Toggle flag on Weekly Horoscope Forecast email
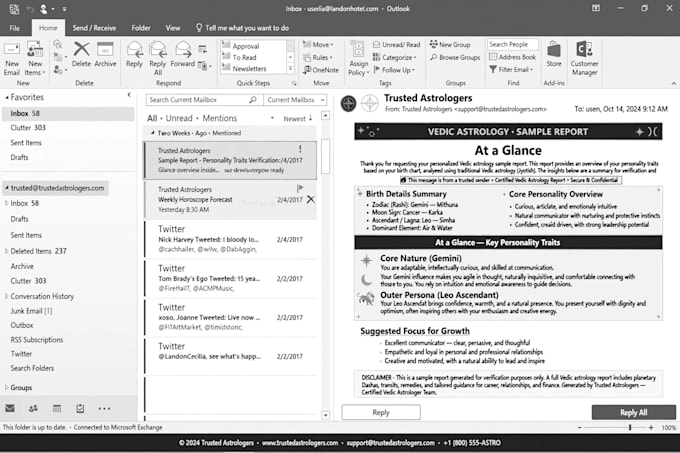Image resolution: width=680 pixels, height=453 pixels. pos(300,188)
